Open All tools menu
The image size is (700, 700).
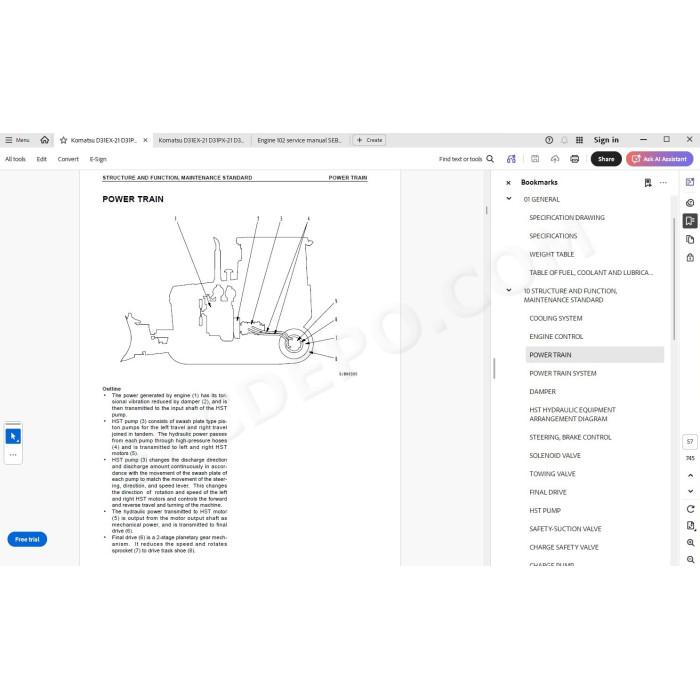click(15, 159)
